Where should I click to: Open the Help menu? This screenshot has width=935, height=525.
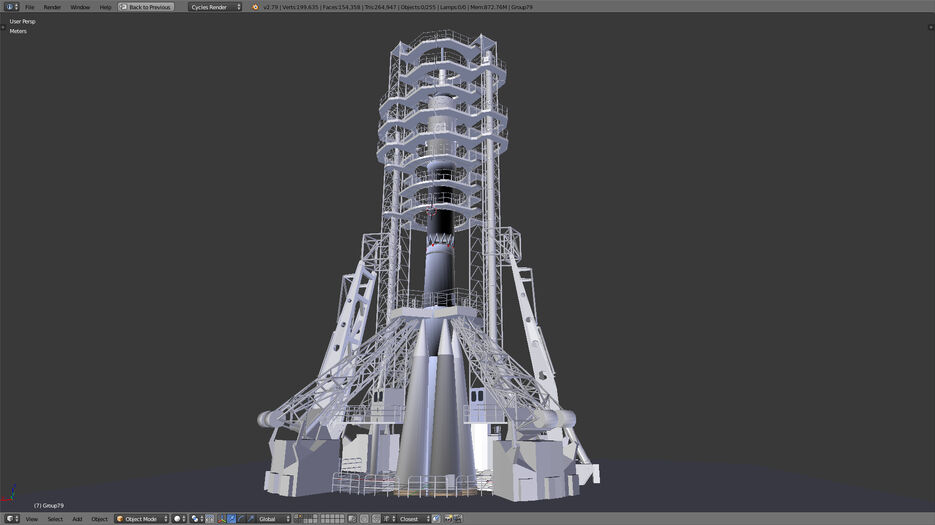(105, 7)
